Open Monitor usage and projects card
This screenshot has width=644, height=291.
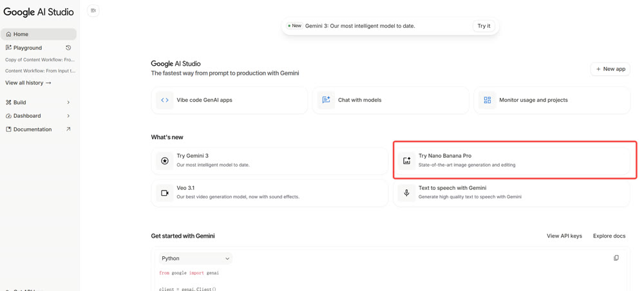pyautogui.click(x=552, y=100)
